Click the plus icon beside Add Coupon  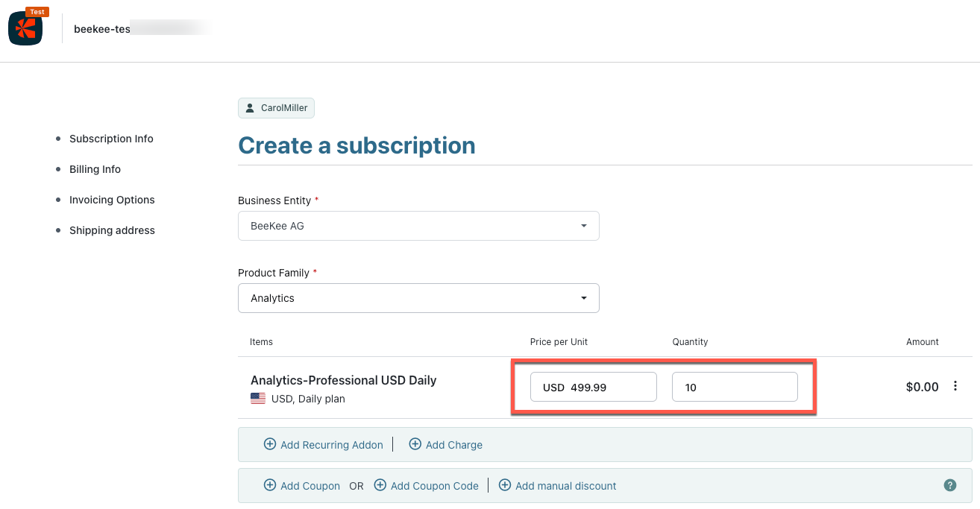coord(270,485)
